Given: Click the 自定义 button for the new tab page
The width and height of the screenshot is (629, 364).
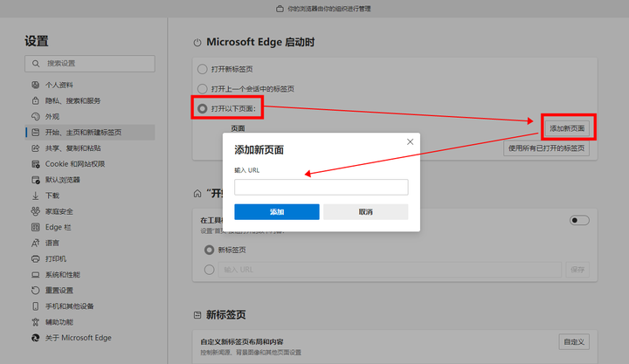Looking at the screenshot, I should (x=574, y=342).
